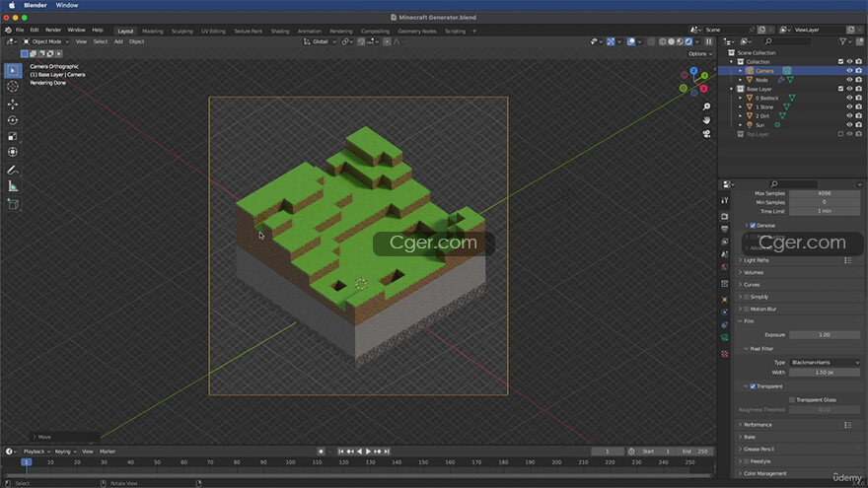Switch to rendered viewport shading
Image resolution: width=868 pixels, height=488 pixels.
click(x=688, y=41)
